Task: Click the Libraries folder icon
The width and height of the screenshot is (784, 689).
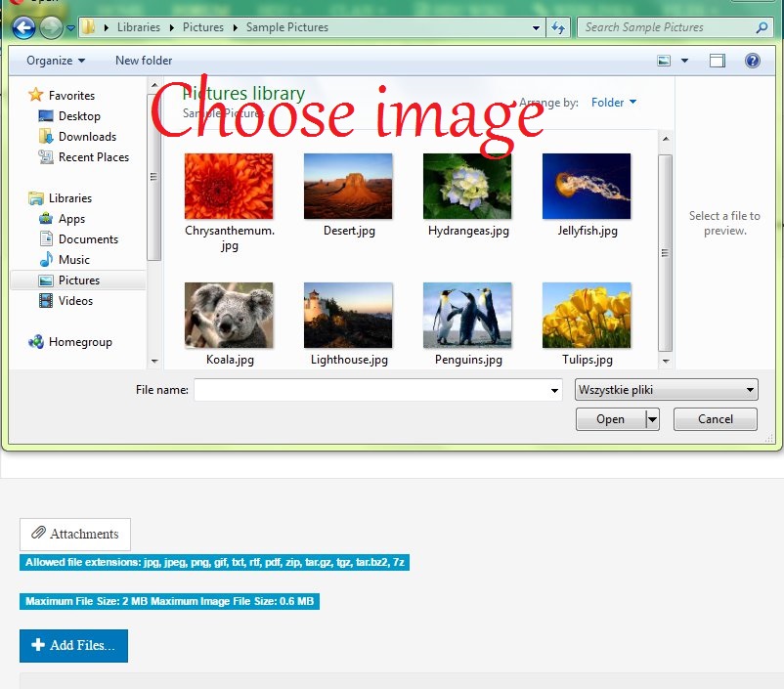Action: coord(35,198)
